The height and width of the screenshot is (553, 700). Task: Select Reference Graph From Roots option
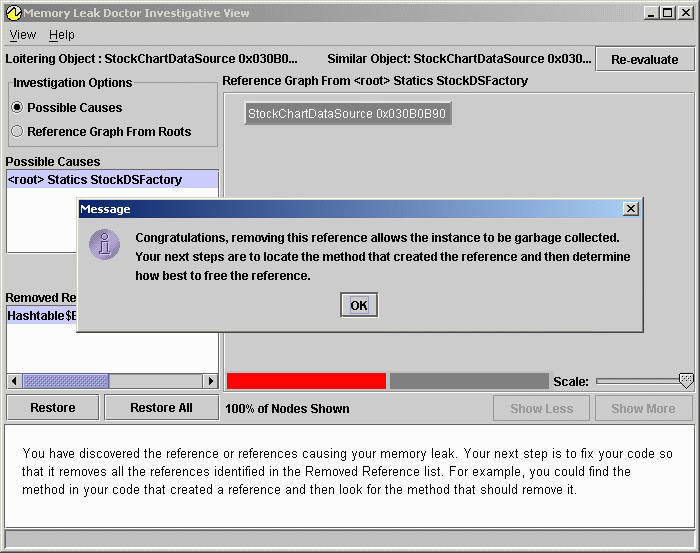click(17, 131)
